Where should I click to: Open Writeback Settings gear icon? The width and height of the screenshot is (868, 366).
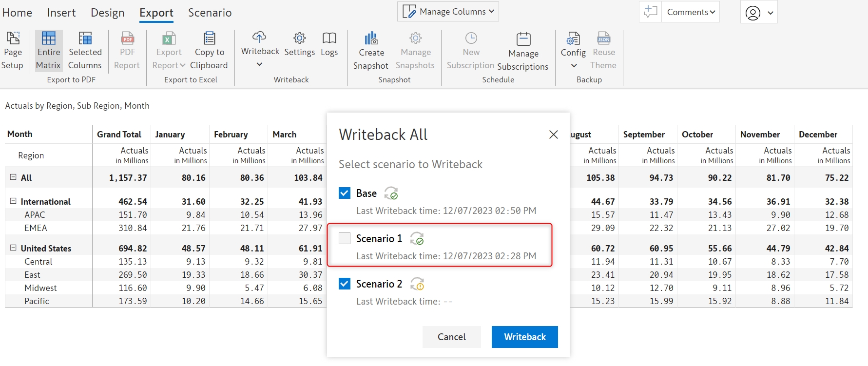[x=299, y=39]
